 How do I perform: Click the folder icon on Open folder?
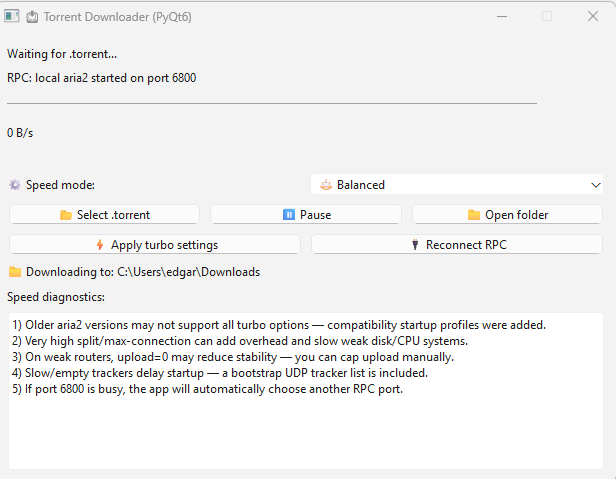point(474,215)
